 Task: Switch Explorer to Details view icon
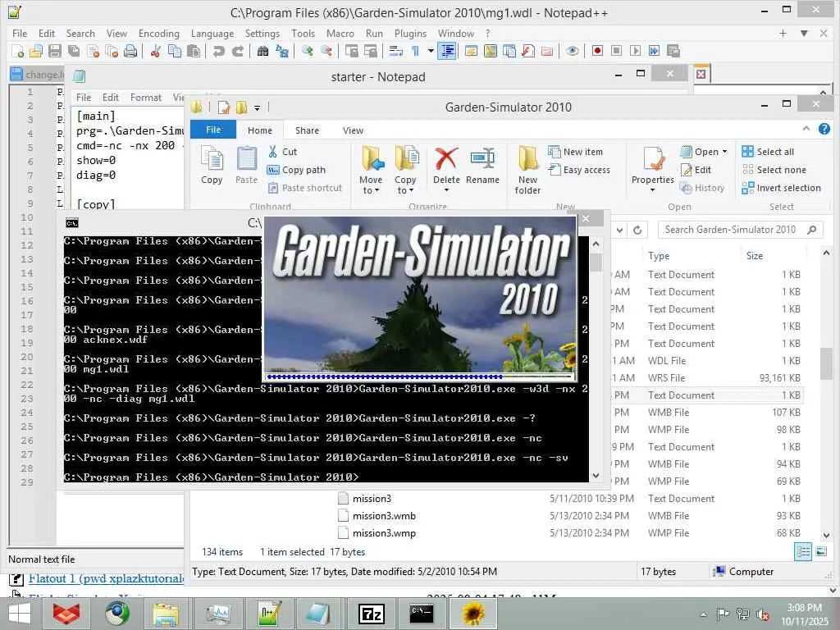803,551
